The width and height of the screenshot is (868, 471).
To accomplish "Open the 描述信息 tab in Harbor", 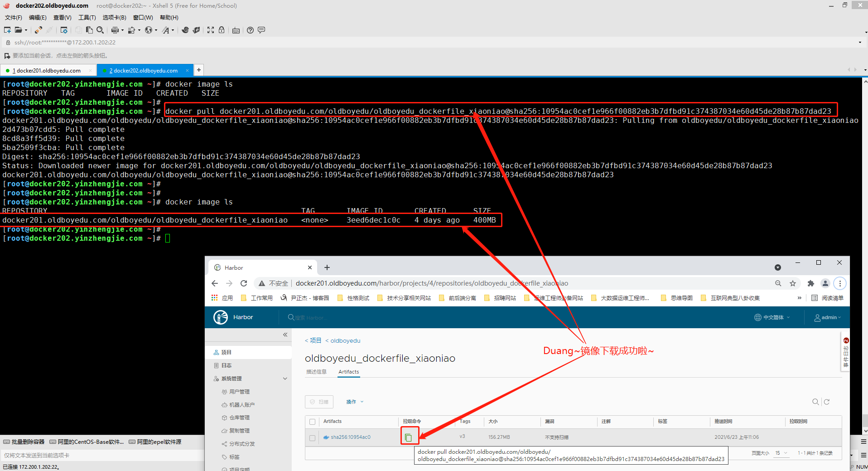I will (316, 372).
